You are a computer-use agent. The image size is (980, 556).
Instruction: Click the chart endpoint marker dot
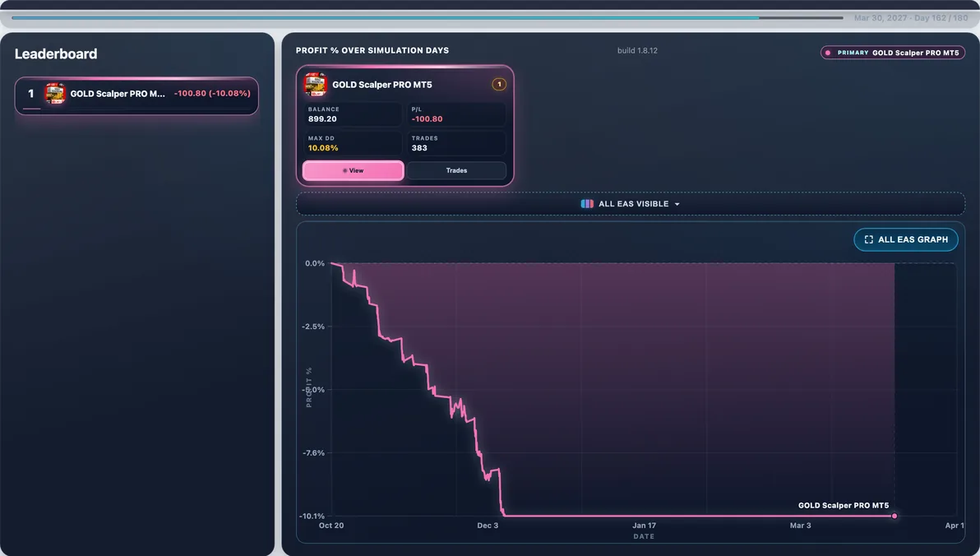coord(894,516)
